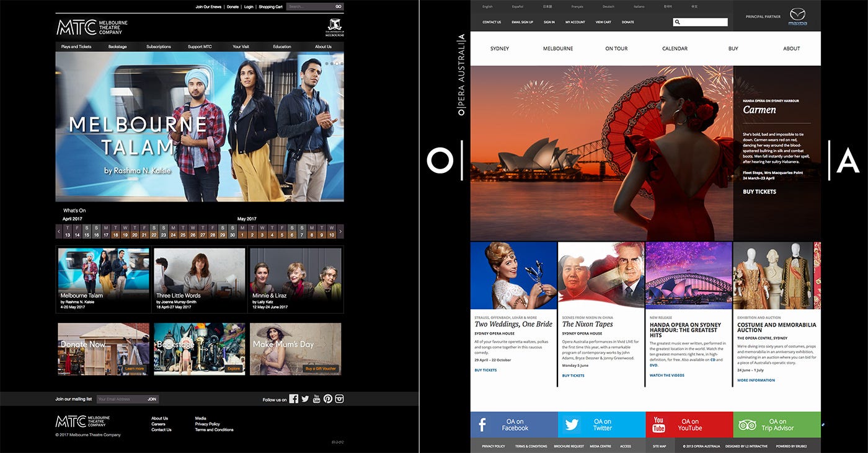This screenshot has height=453, width=868.
Task: Open My Account on Opera Australia
Action: pyautogui.click(x=575, y=22)
